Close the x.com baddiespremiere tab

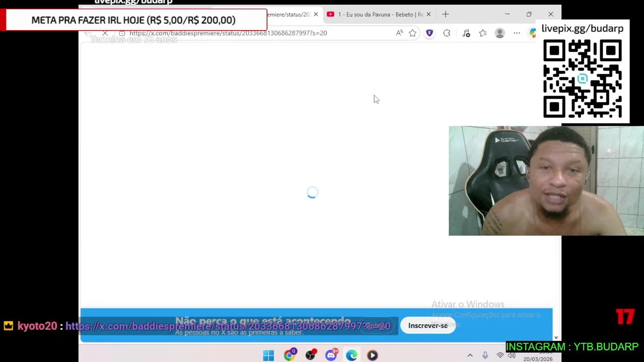coord(316,15)
